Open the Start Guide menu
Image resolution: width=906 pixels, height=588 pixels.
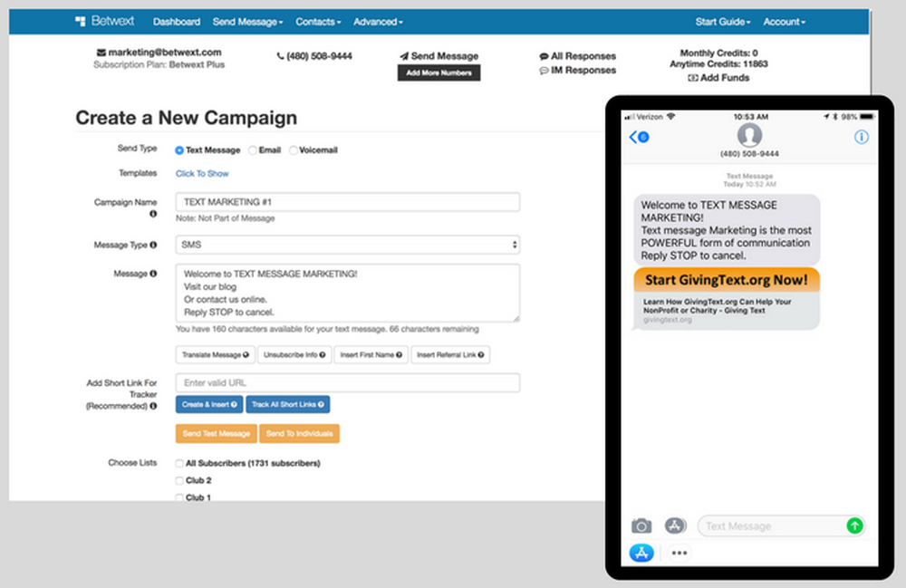click(x=722, y=21)
